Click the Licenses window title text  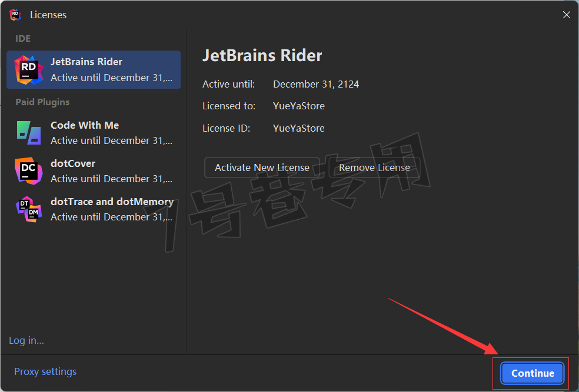(48, 15)
